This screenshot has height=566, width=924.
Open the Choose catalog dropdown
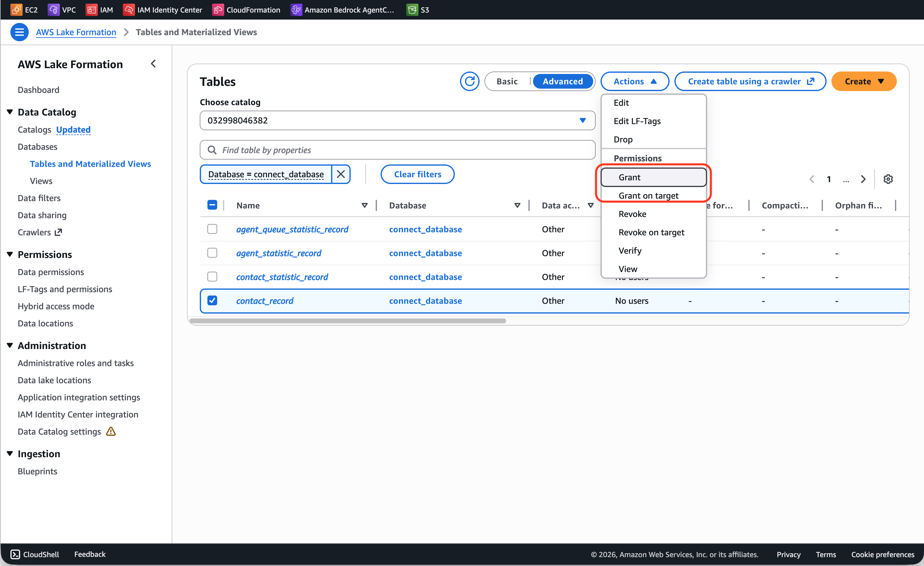[x=397, y=120]
